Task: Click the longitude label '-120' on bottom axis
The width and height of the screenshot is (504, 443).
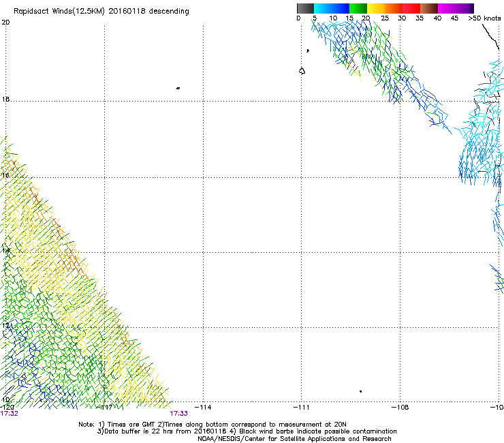Action: (7, 408)
